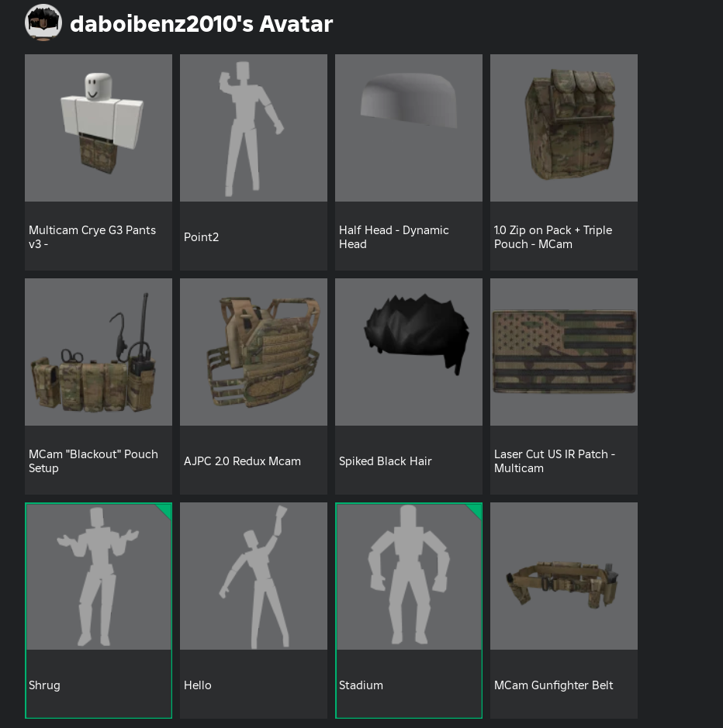Choose the Point2 emote figure icon
Viewport: 723px width, 728px height.
tap(254, 128)
